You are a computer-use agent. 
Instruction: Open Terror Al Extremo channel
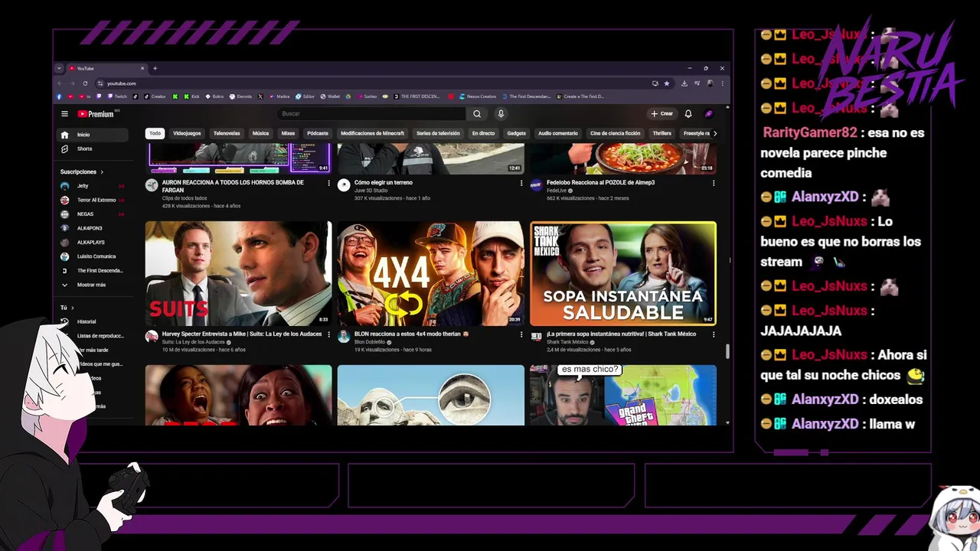point(93,200)
